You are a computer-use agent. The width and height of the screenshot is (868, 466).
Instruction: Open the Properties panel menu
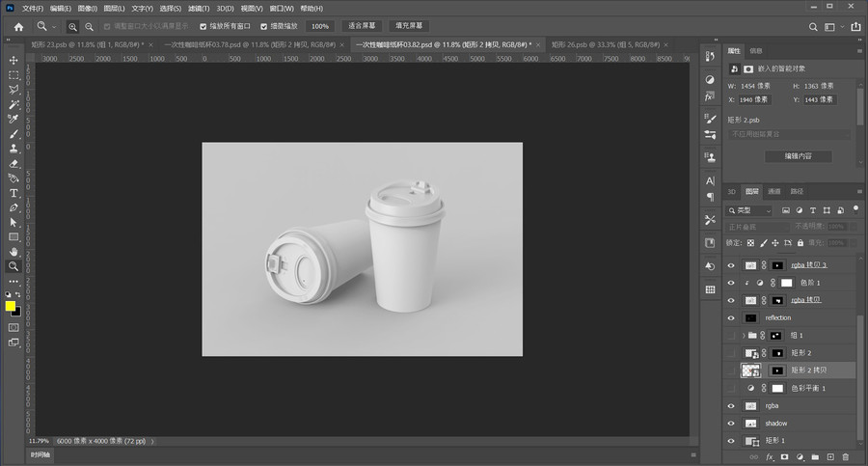tap(859, 51)
